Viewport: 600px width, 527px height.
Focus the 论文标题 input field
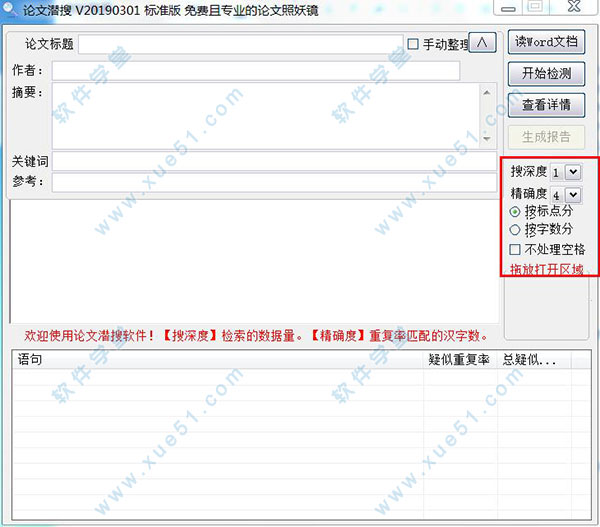point(241,44)
